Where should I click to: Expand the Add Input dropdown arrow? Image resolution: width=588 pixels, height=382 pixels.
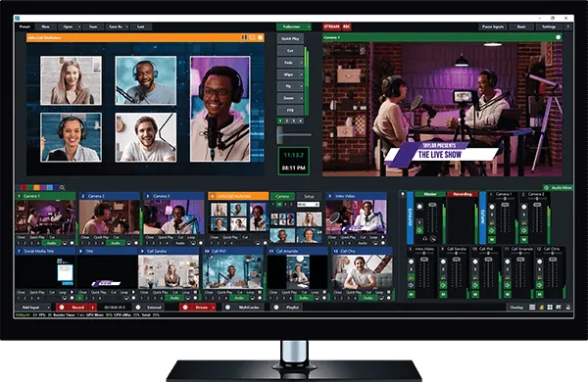(48, 307)
